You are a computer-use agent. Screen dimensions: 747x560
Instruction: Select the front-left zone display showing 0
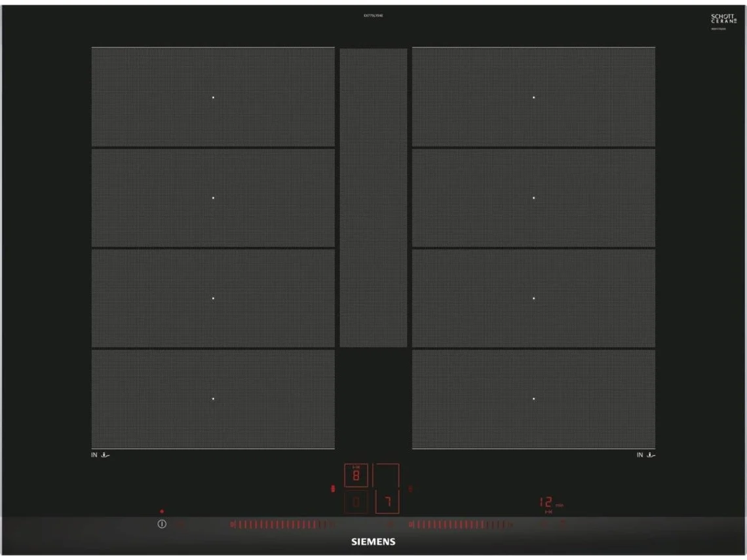pos(356,502)
